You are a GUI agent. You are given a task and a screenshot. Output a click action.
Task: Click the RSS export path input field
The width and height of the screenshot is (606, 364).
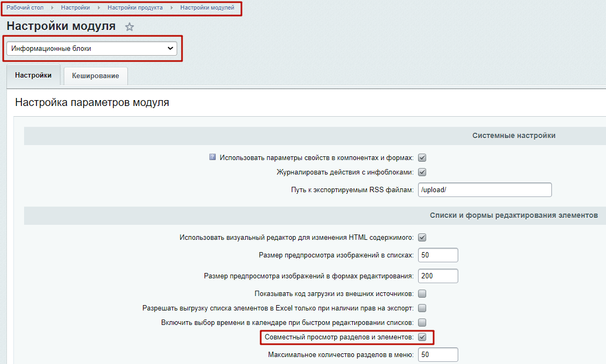click(484, 190)
